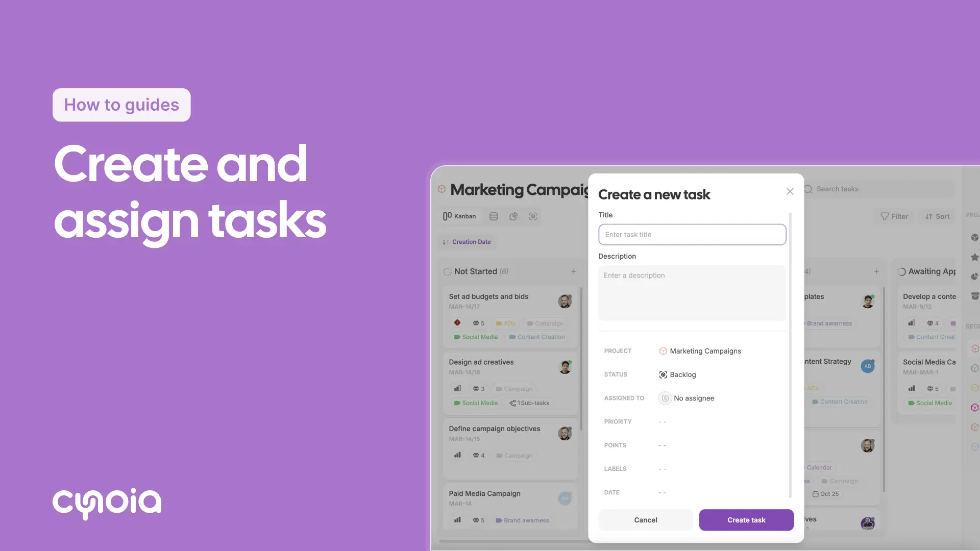Click the assignee avatar on Design ad creatives
Viewport: 980px width, 551px height.
tap(565, 367)
